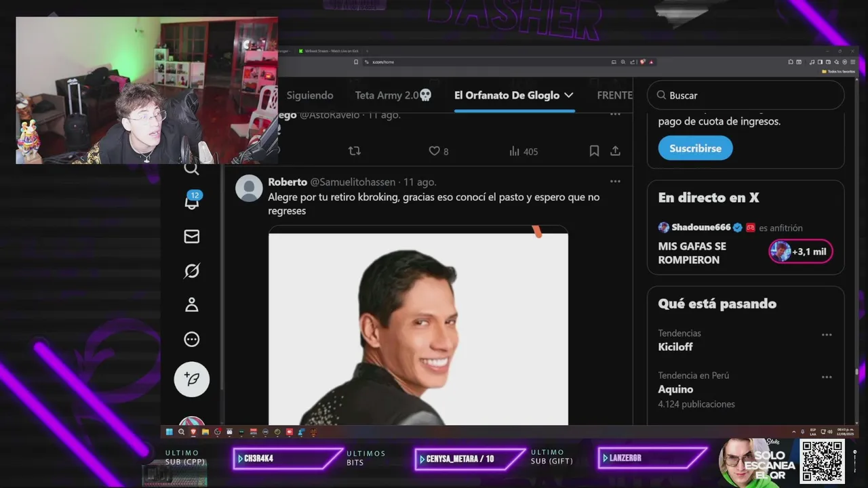Click the sidebar search magnifier icon

(192, 169)
